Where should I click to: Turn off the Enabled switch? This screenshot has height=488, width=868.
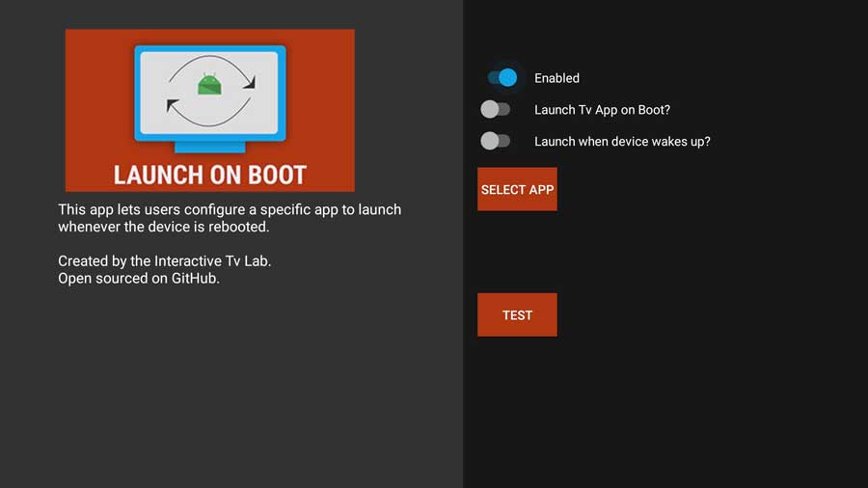coord(502,77)
